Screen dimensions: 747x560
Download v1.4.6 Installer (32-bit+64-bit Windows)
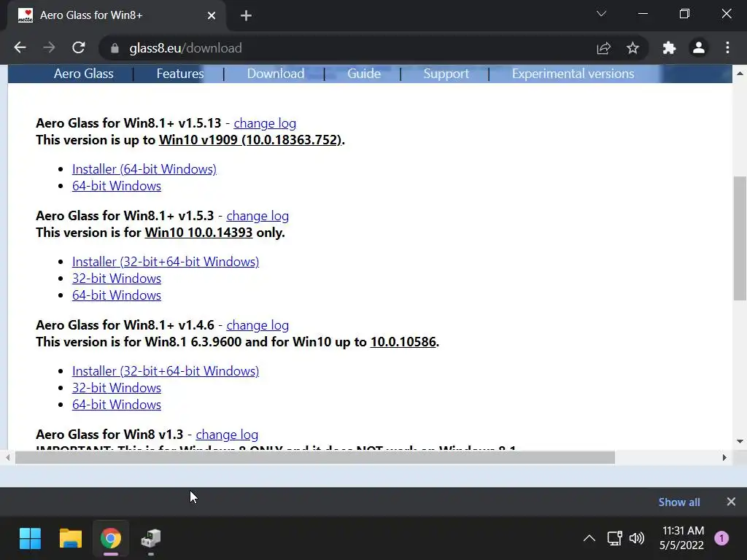pyautogui.click(x=166, y=371)
